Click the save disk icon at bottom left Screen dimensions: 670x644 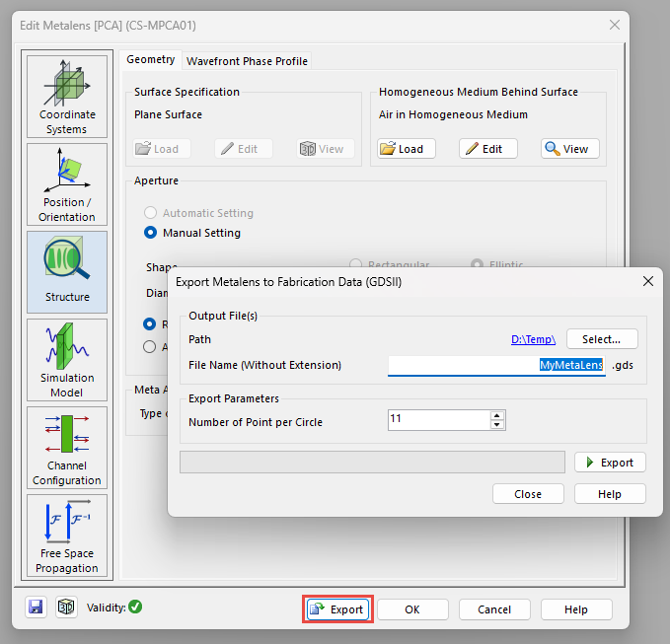[37, 608]
